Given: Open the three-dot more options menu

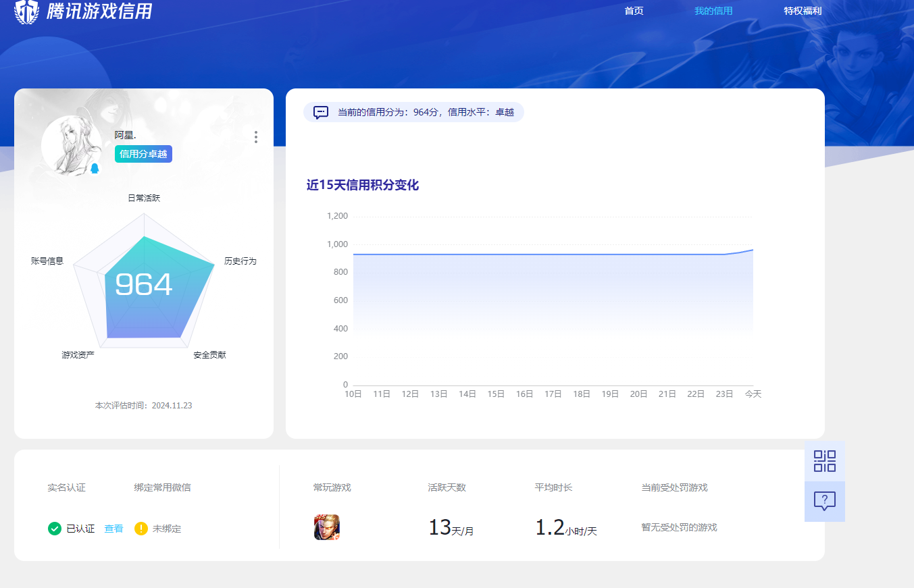Looking at the screenshot, I should 255,137.
